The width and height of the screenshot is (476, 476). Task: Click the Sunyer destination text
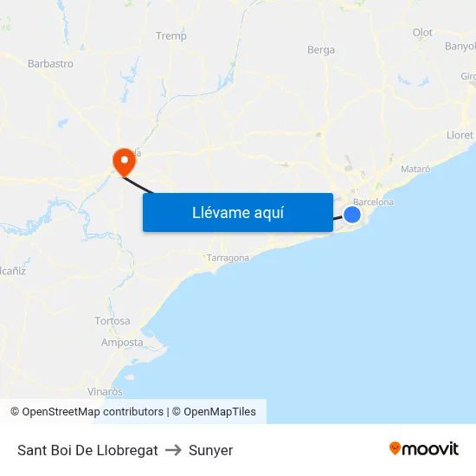tap(210, 451)
